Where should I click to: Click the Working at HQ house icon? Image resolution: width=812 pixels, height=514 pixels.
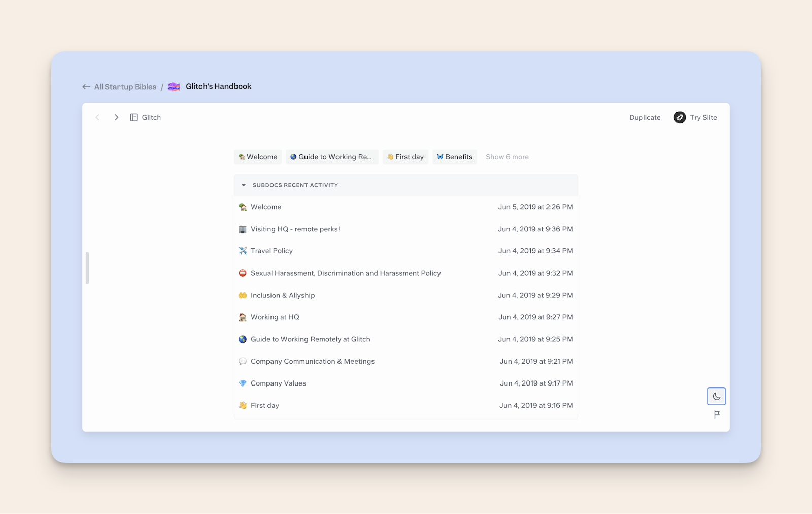pyautogui.click(x=243, y=317)
